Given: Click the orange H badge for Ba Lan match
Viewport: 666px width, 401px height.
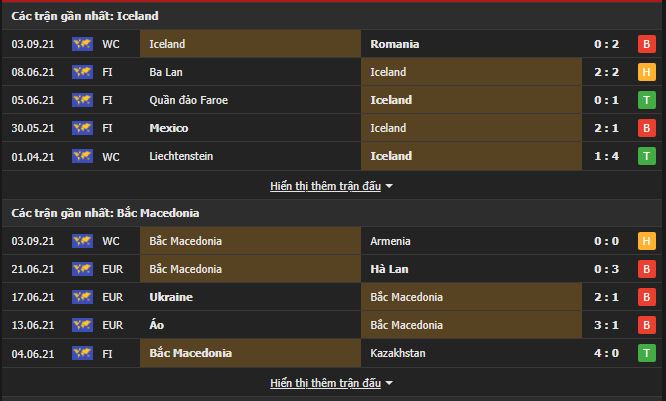Looking at the screenshot, I should pyautogui.click(x=646, y=72).
